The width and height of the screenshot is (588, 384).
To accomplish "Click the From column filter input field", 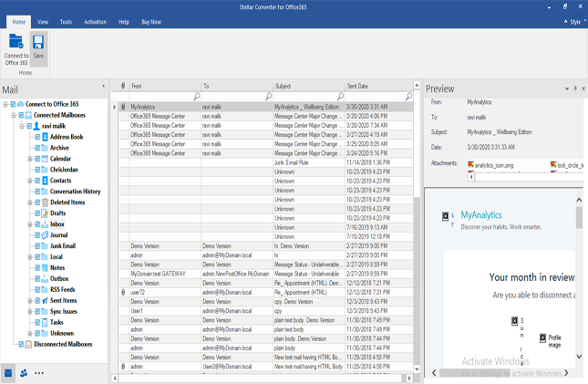I will click(x=160, y=96).
